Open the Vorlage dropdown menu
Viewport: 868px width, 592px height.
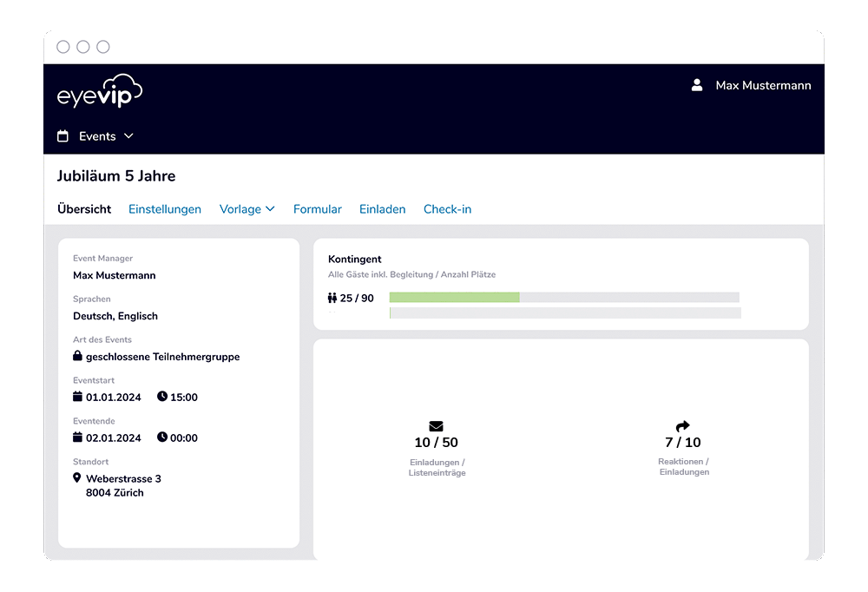tap(247, 209)
